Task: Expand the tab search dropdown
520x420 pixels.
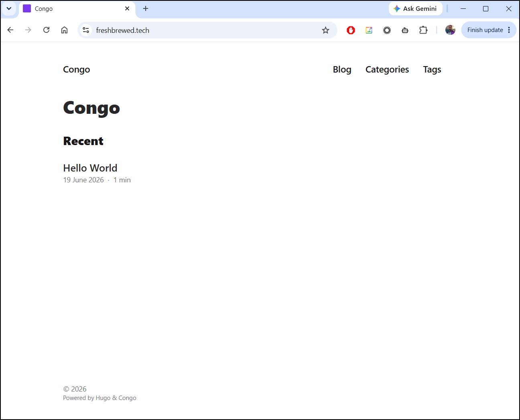Action: point(9,8)
